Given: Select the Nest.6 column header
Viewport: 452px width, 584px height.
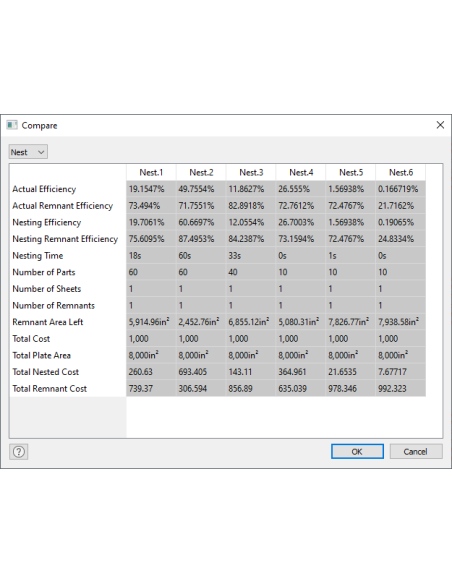Looking at the screenshot, I should 401,172.
